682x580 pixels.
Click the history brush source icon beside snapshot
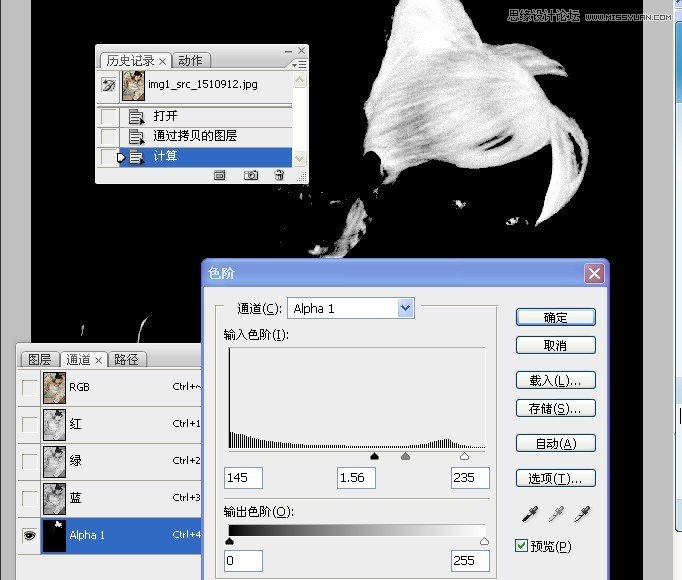tap(108, 84)
